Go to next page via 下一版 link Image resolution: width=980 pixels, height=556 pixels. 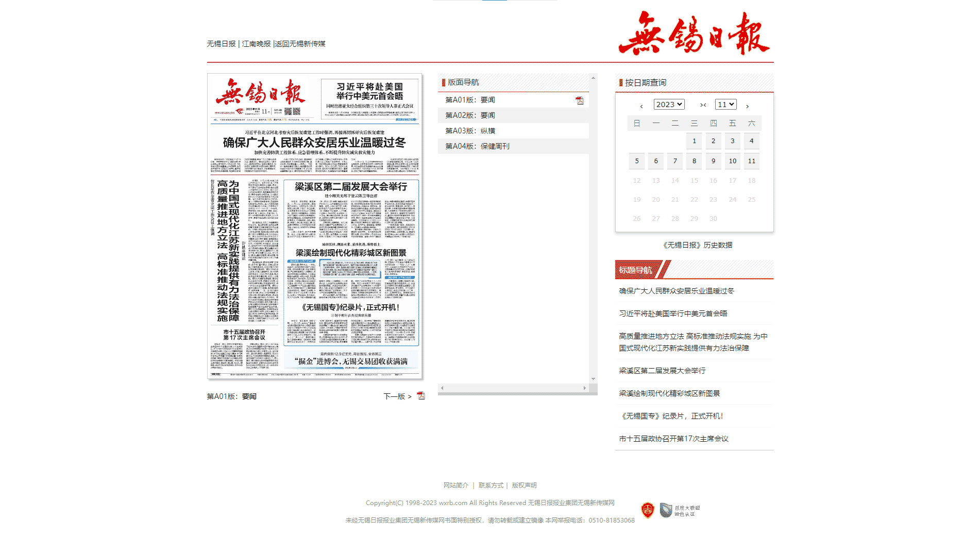pos(397,396)
